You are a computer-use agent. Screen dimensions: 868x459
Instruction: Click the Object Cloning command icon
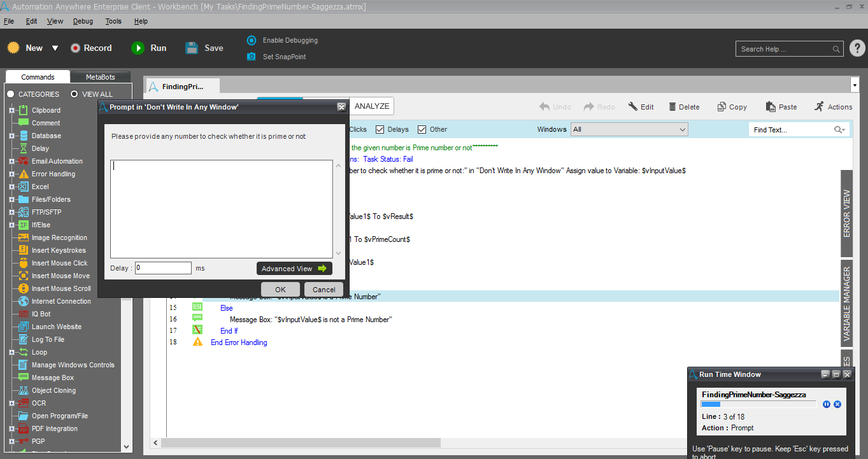tap(22, 390)
